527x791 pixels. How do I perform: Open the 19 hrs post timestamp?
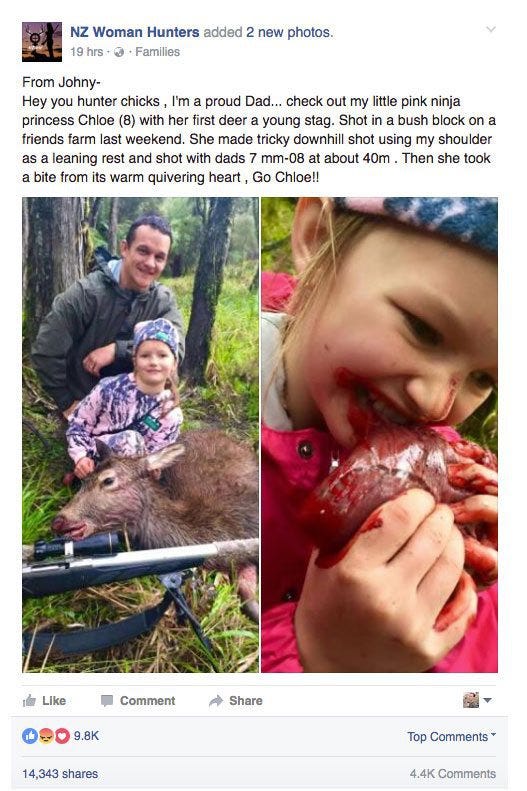pyautogui.click(x=86, y=51)
